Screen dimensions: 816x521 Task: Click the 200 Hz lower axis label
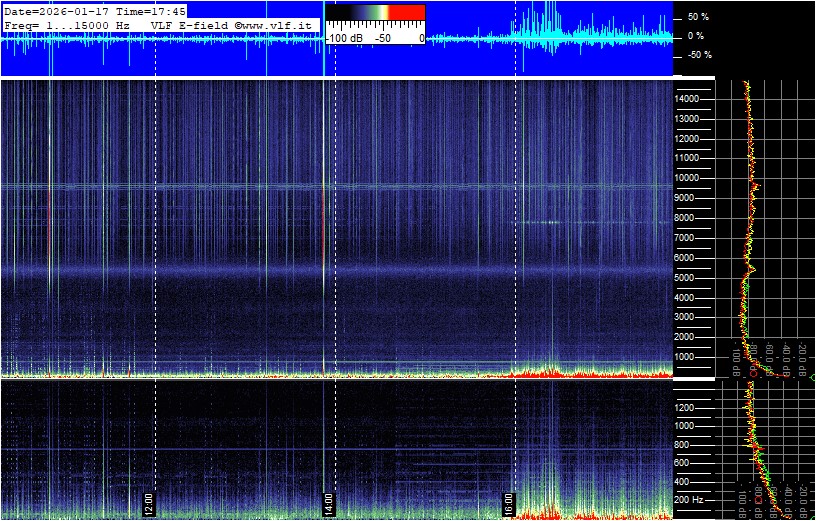[691, 499]
